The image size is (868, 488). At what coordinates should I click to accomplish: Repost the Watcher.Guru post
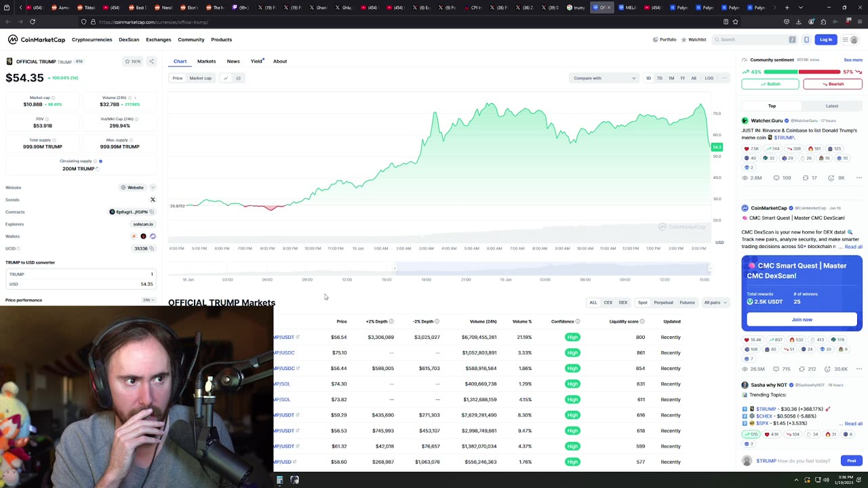point(810,178)
